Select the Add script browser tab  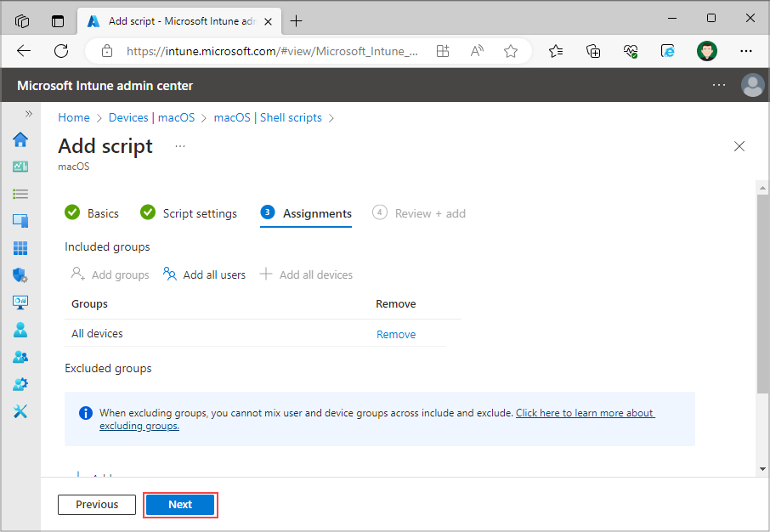(x=178, y=21)
